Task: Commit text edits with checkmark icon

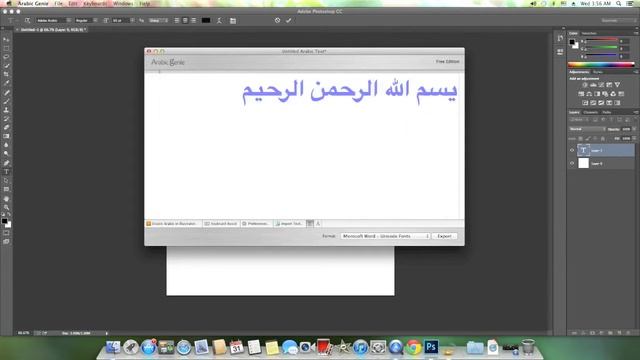Action: point(289,20)
